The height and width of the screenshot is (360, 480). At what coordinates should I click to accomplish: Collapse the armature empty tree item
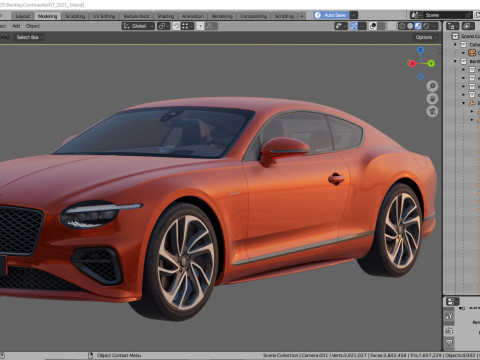(463, 103)
